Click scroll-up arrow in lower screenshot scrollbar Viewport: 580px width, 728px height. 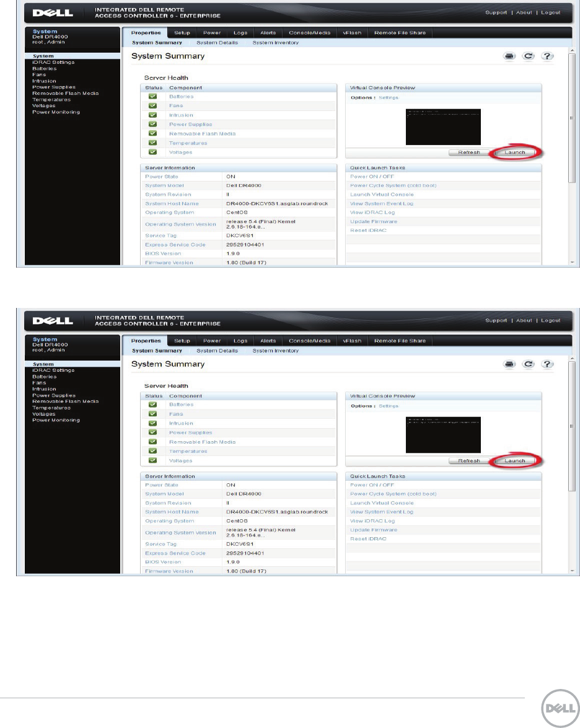[572, 359]
